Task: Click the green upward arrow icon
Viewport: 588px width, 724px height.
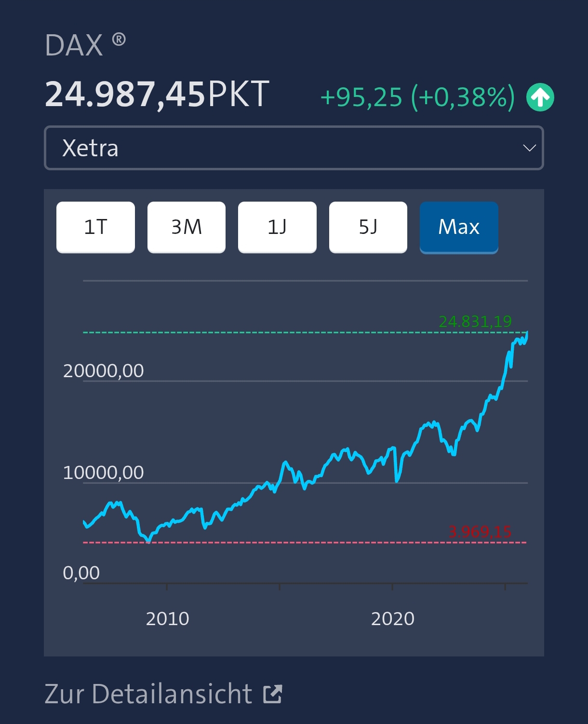Action: click(540, 97)
